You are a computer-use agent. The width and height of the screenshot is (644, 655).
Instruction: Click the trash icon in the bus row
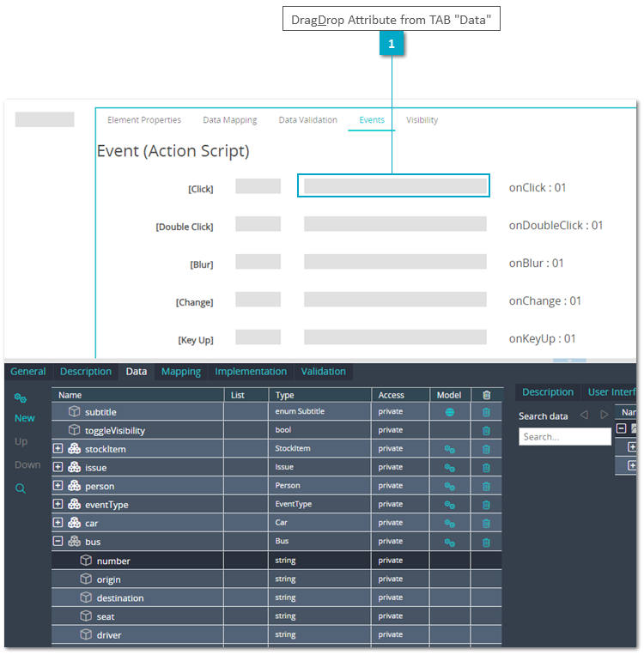pyautogui.click(x=486, y=543)
